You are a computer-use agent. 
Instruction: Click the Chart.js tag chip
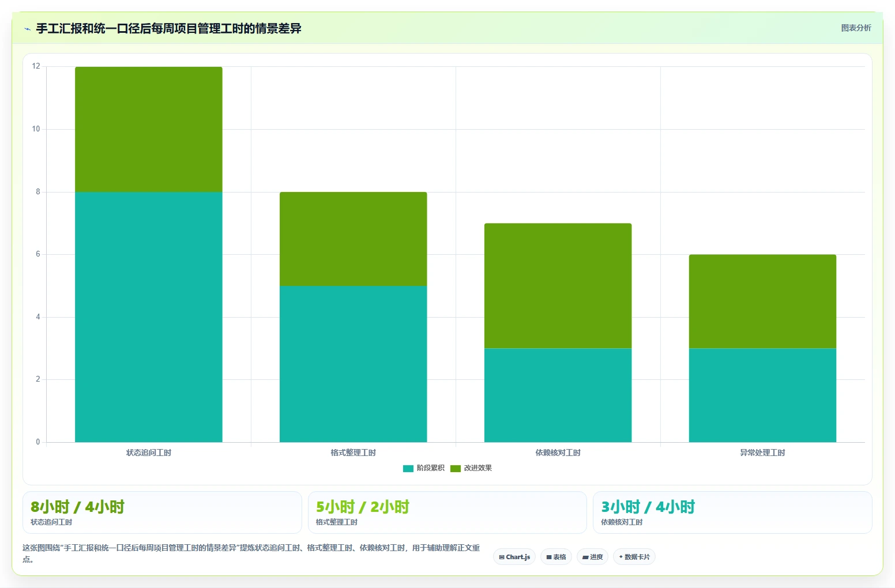click(x=514, y=557)
